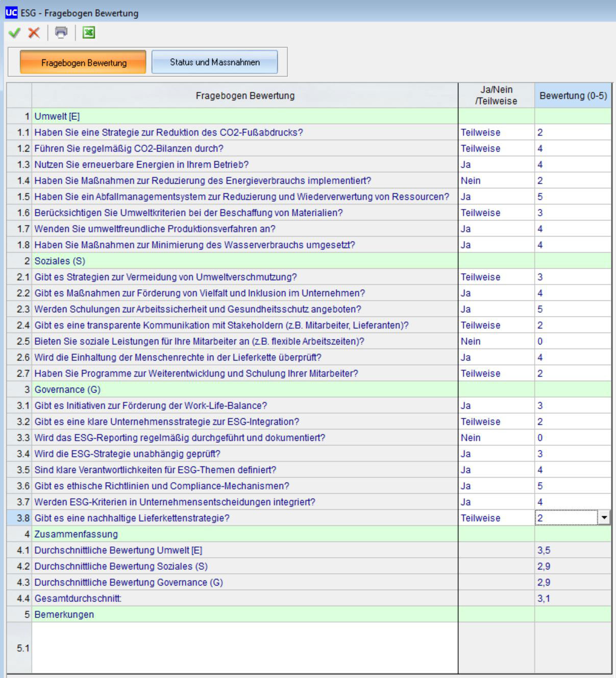Viewport: 616px width, 678px height.
Task: Select the Nein cell in row 1.4
Action: [x=496, y=181]
